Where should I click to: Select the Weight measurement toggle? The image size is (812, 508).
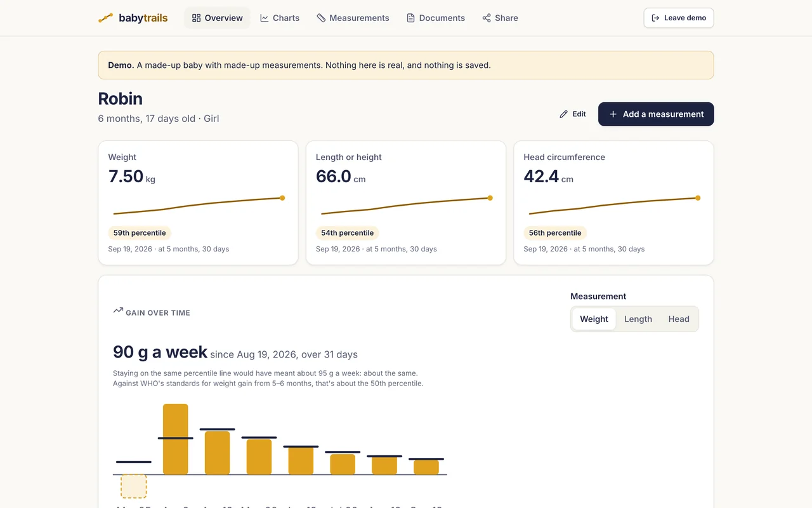pyautogui.click(x=594, y=319)
